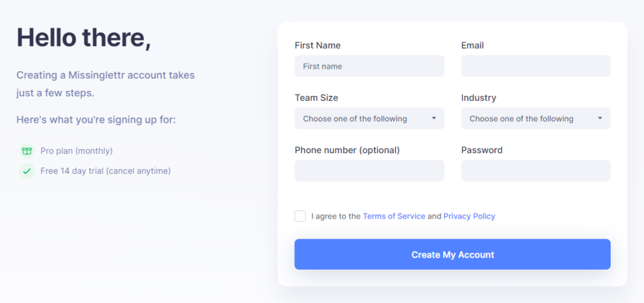Click the Pro plan box icon

coord(26,151)
